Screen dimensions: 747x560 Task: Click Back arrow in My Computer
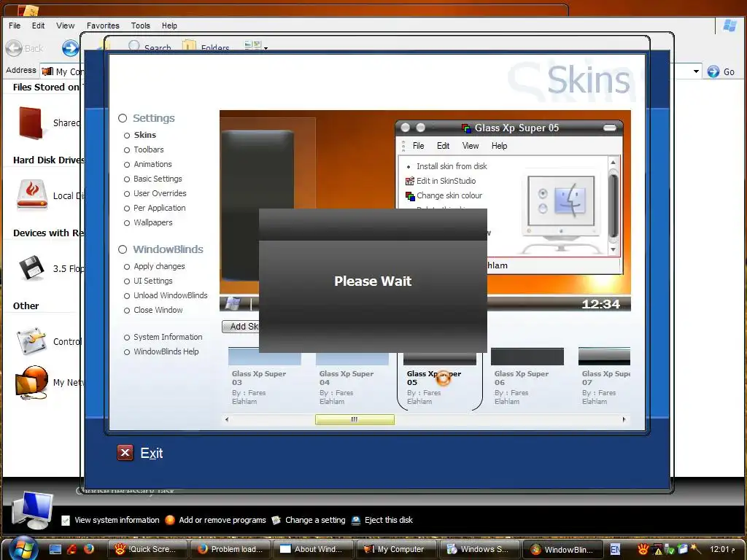tap(14, 48)
